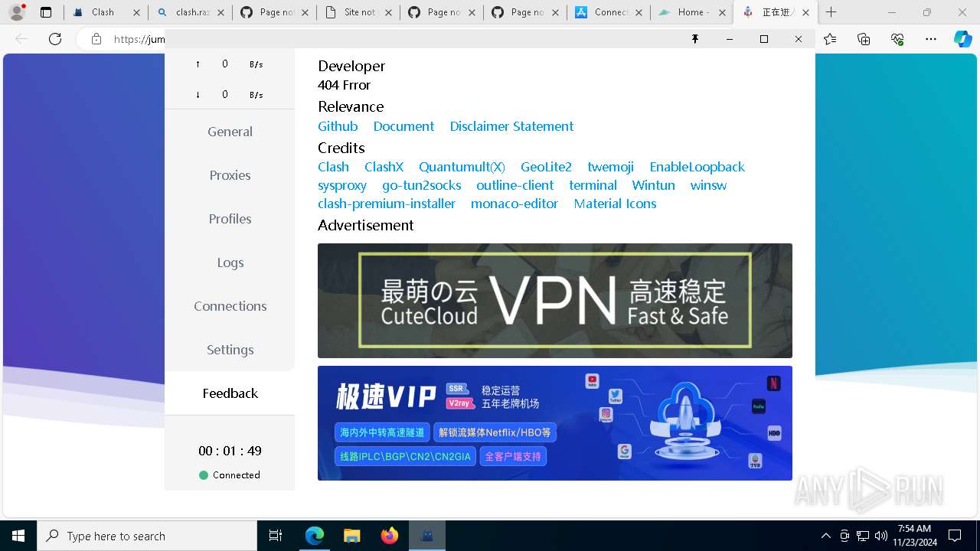Switch to the Site not found tab
The width and height of the screenshot is (980, 551).
360,12
